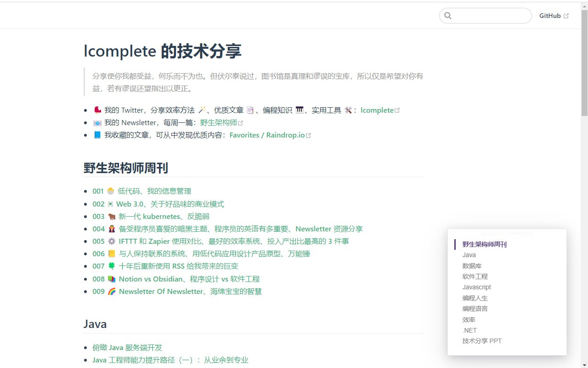The width and height of the screenshot is (588, 368).
Task: Open issue 009 Newsletter Of Newsletter
Action: click(x=177, y=291)
